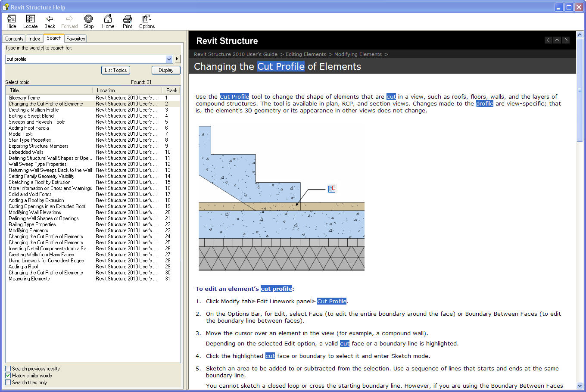
Task: Select Adding Roof Fascia result
Action: (x=29, y=128)
